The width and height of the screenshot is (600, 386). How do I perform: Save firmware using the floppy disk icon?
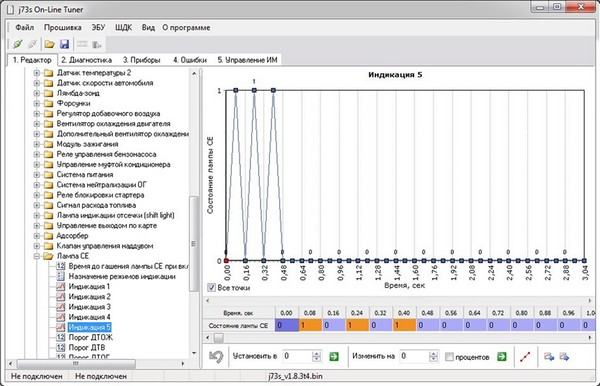(64, 44)
